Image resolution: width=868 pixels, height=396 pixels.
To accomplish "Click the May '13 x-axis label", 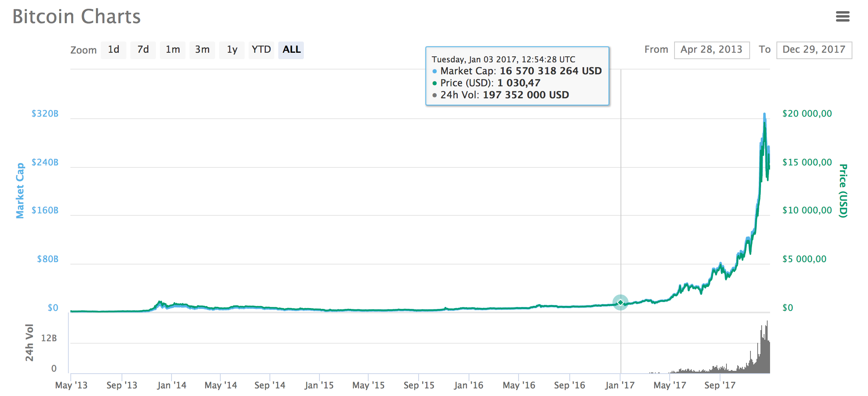I will tap(71, 385).
